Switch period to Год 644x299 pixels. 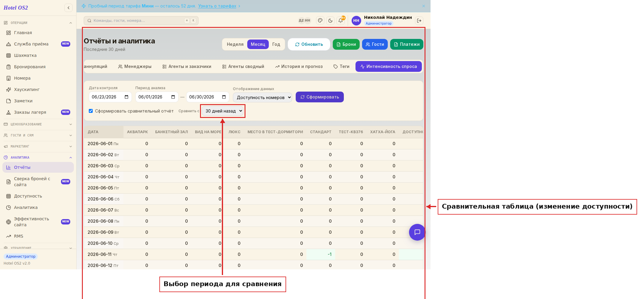pos(276,44)
